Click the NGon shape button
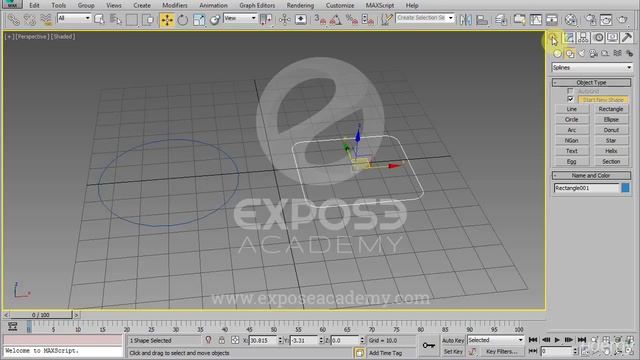This screenshot has height=360, width=640. [x=572, y=140]
